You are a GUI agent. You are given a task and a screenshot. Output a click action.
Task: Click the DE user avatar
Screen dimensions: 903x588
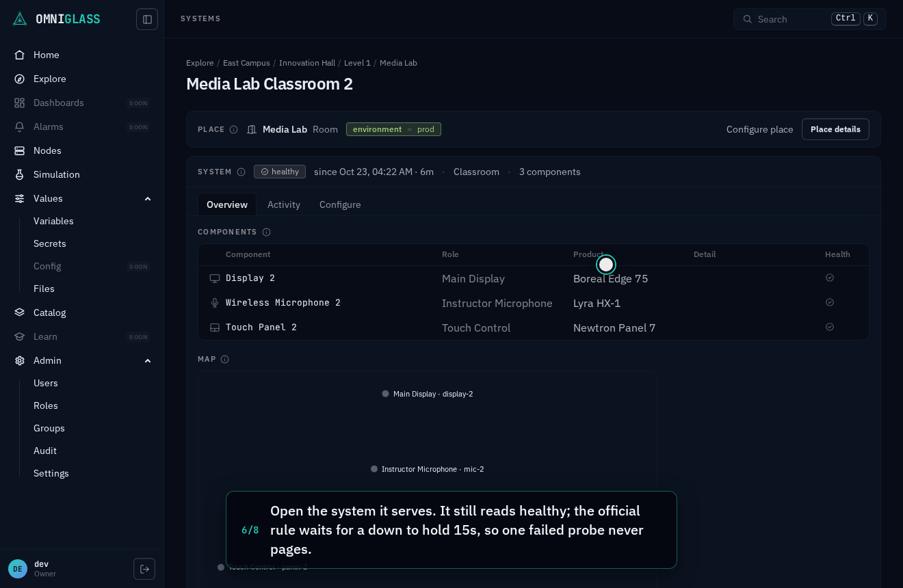pos(18,569)
